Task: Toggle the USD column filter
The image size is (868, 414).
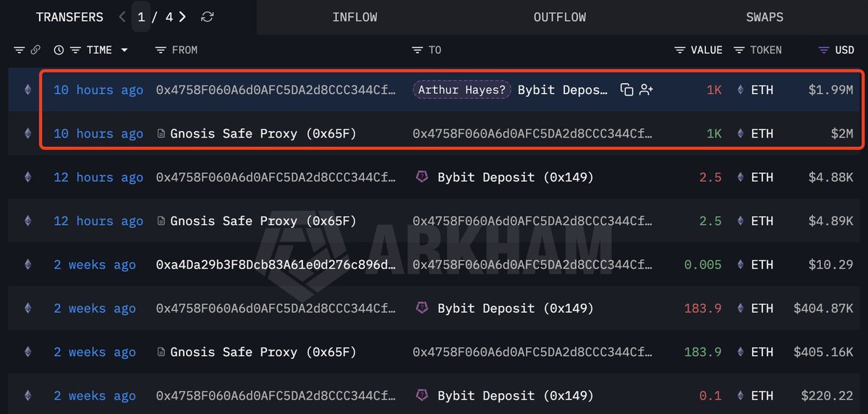Action: coord(823,50)
